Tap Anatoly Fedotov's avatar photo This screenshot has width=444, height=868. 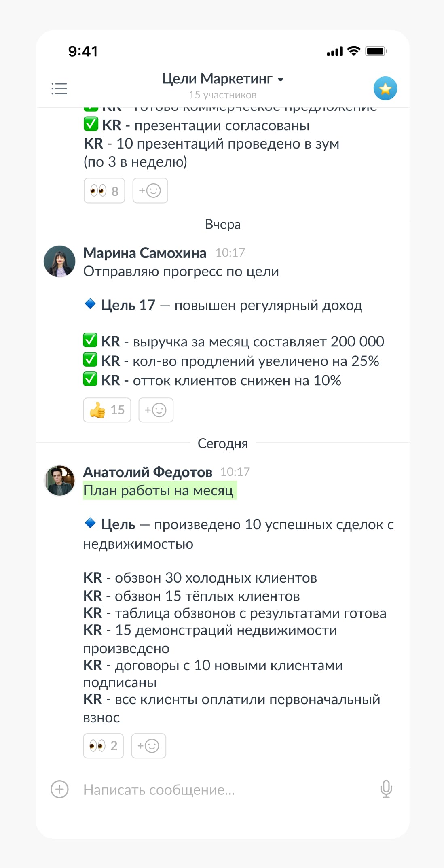59,480
